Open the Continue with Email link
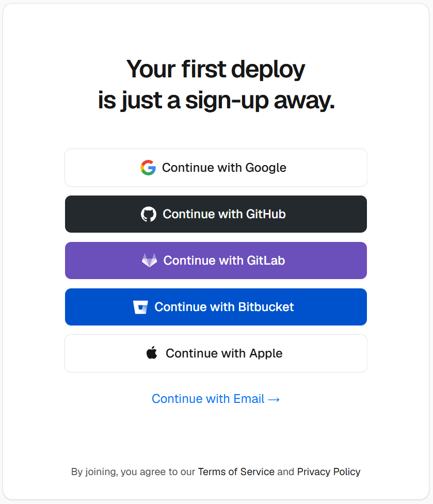Screen dimensions: 433x504 point(216,399)
